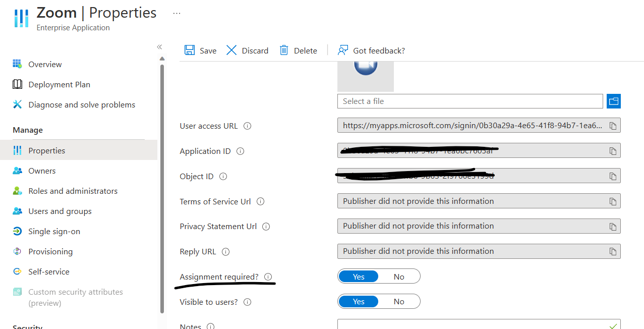644x329 pixels.
Task: Open Users and groups
Action: [60, 211]
